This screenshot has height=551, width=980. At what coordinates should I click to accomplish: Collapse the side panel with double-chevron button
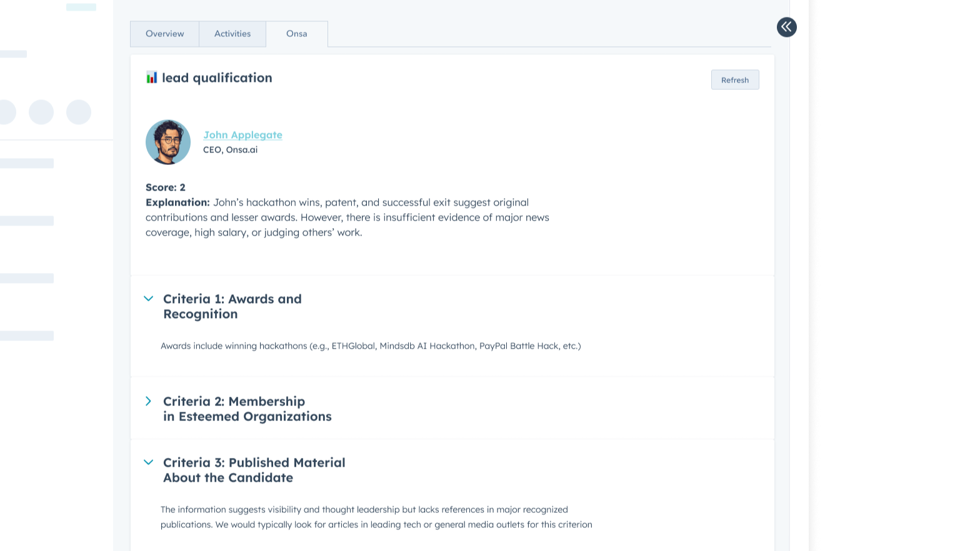point(786,27)
